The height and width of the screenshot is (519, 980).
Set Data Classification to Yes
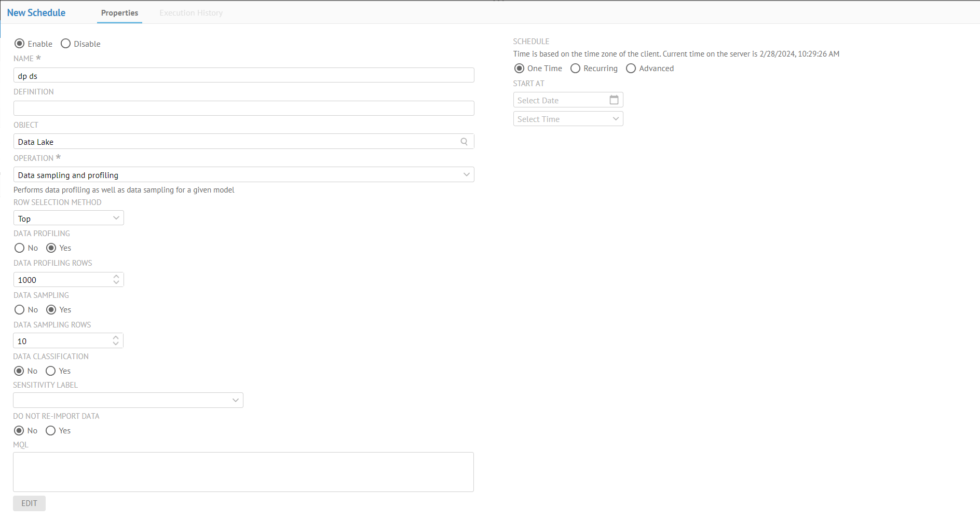51,371
